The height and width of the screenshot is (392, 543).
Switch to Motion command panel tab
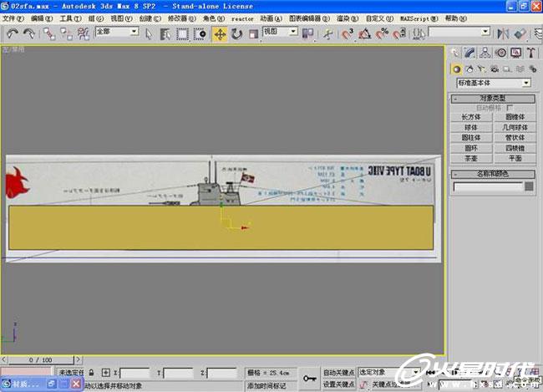point(500,53)
